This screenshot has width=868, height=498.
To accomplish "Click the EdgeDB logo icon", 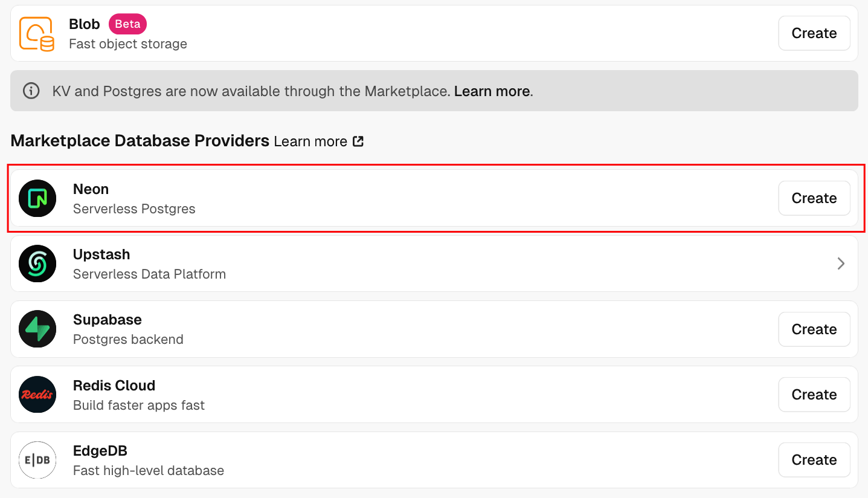I will point(37,460).
